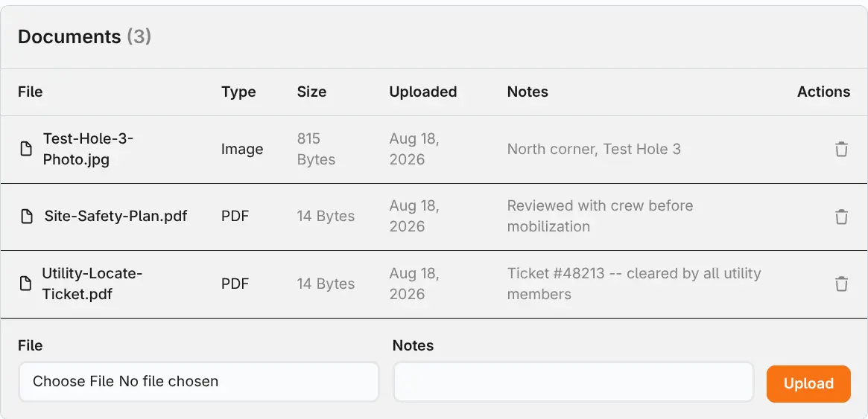The height and width of the screenshot is (419, 868).
Task: Click the 'Image' type cell
Action: [242, 150]
